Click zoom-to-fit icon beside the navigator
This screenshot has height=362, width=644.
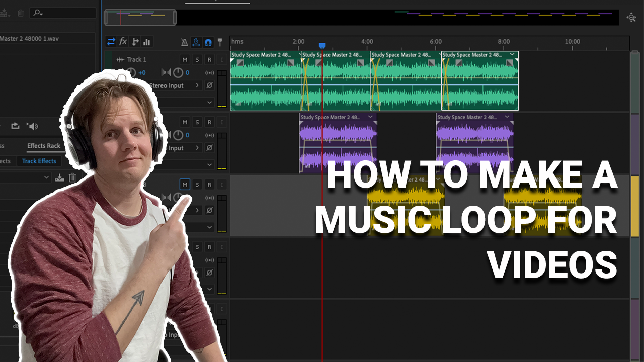tap(631, 17)
